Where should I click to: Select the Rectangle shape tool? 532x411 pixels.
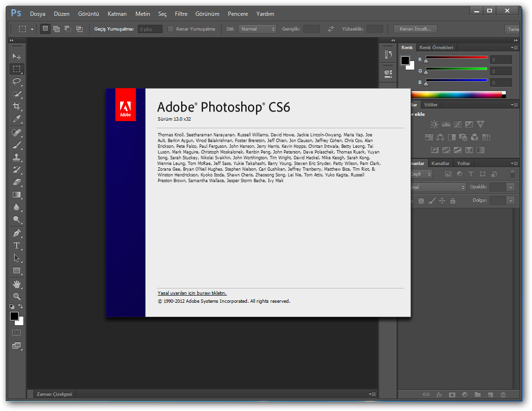click(x=17, y=270)
